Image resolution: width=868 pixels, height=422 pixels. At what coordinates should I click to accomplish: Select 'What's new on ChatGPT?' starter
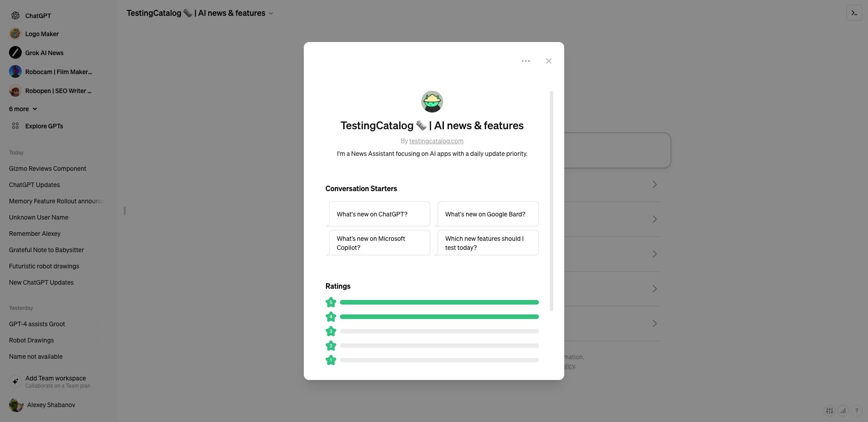click(x=380, y=214)
